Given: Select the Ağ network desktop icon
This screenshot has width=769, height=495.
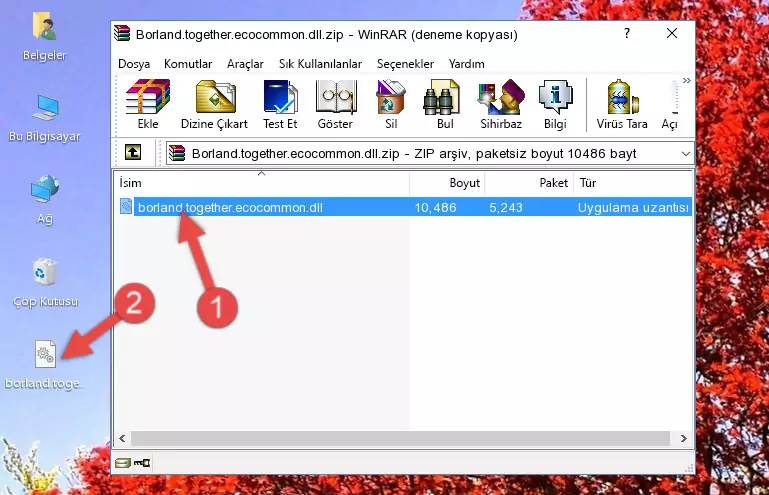Looking at the screenshot, I should click(x=45, y=199).
